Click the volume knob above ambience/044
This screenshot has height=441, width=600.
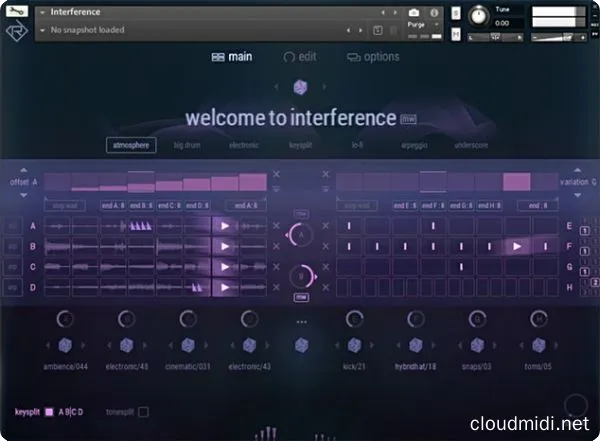click(65, 319)
